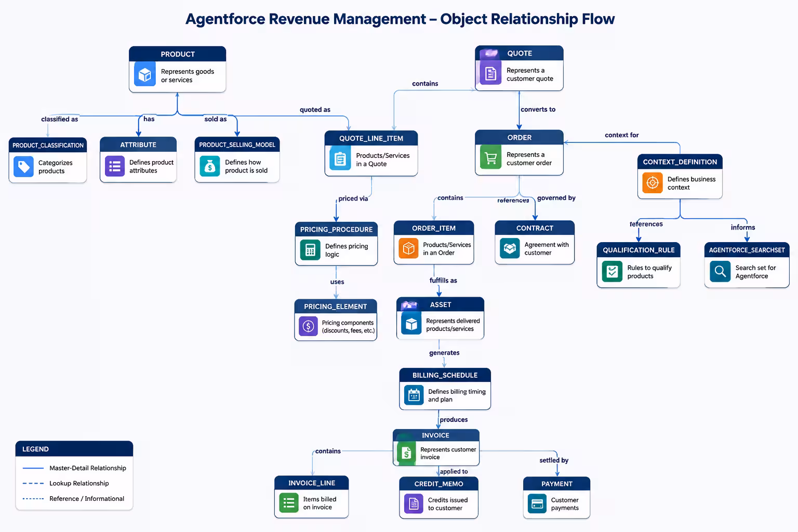The height and width of the screenshot is (532, 798).
Task: Click the QUOTE_LINE_ITEM node title
Action: pos(371,138)
